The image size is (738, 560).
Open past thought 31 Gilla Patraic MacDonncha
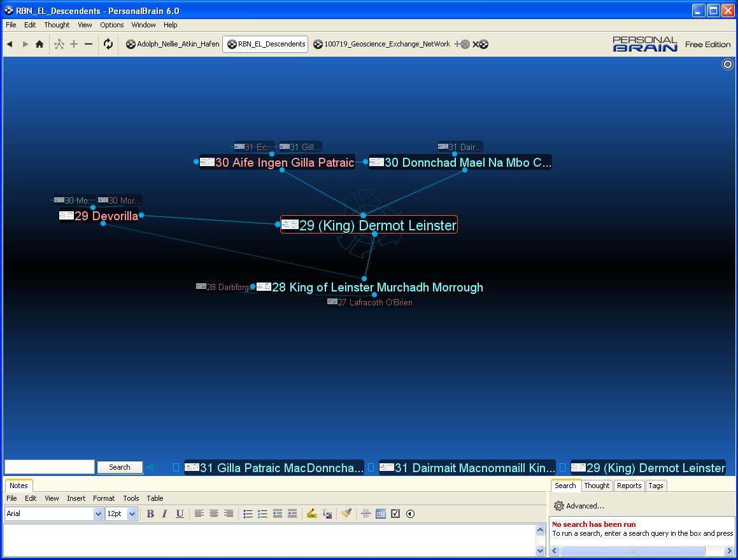[x=274, y=468]
